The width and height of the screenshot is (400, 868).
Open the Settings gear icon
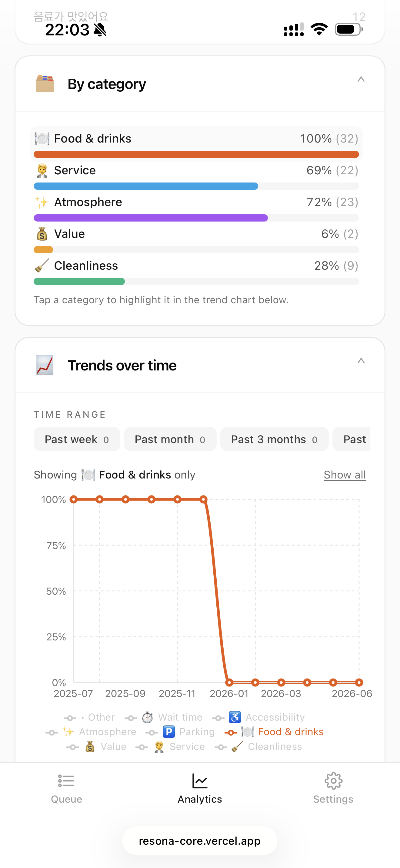pyautogui.click(x=333, y=781)
